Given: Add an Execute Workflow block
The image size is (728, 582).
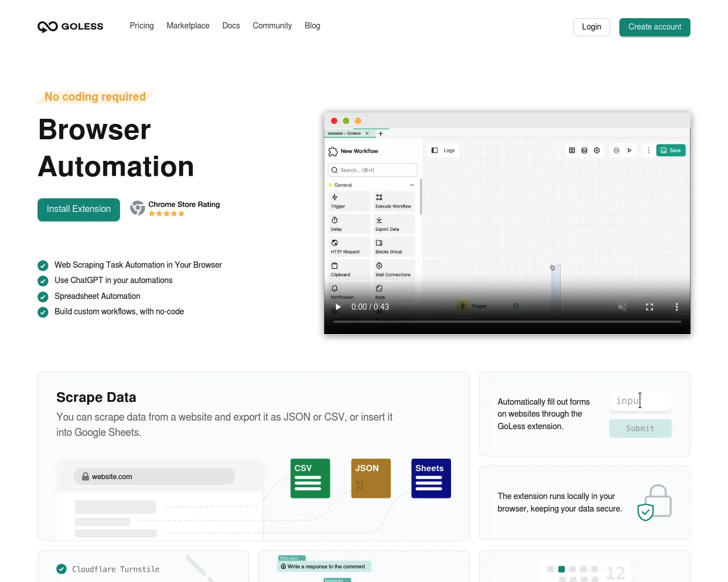Looking at the screenshot, I should [x=393, y=201].
